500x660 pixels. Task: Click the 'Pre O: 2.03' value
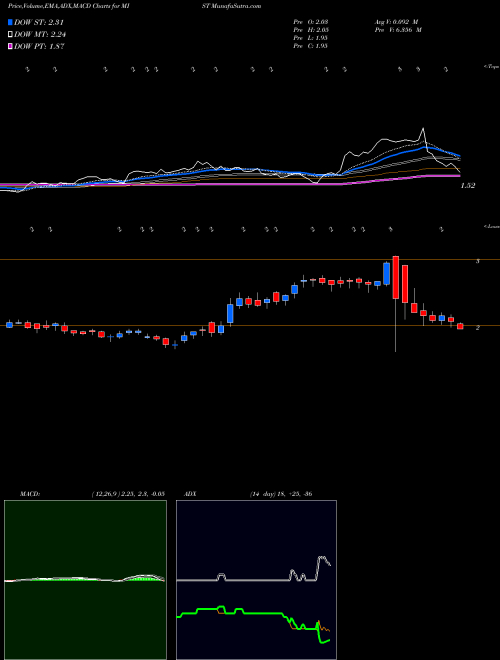pos(311,22)
